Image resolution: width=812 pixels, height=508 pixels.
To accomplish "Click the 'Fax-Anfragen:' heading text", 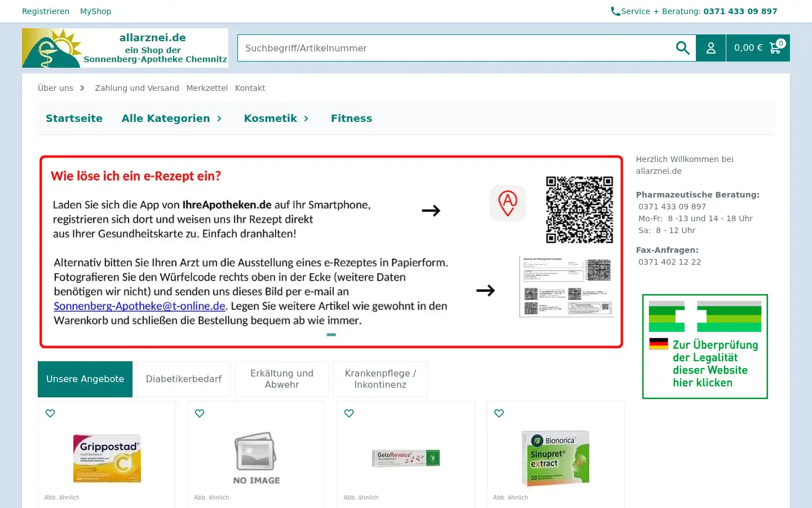I will point(667,250).
